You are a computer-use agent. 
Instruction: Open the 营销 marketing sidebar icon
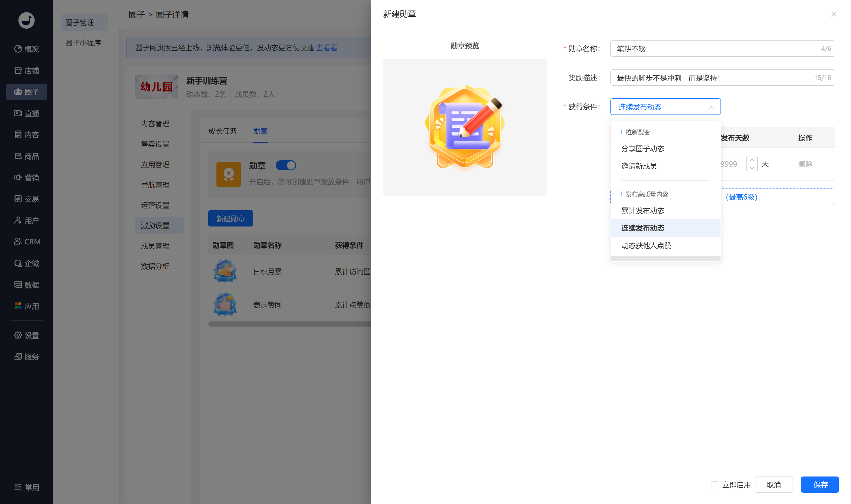18,178
